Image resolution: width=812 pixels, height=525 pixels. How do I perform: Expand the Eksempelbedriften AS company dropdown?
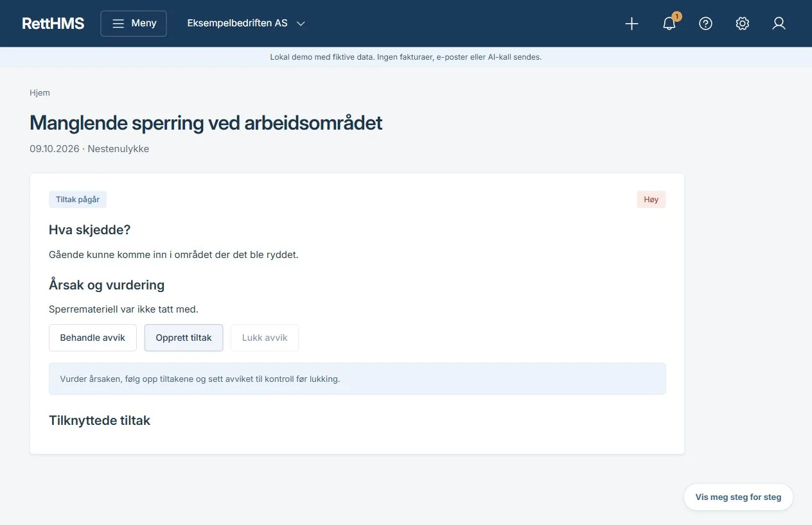246,23
